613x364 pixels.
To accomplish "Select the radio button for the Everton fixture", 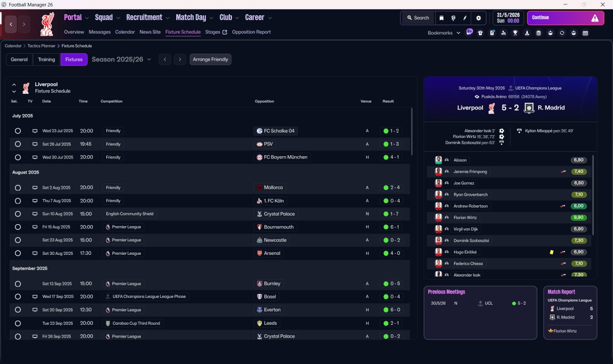I will click(18, 310).
